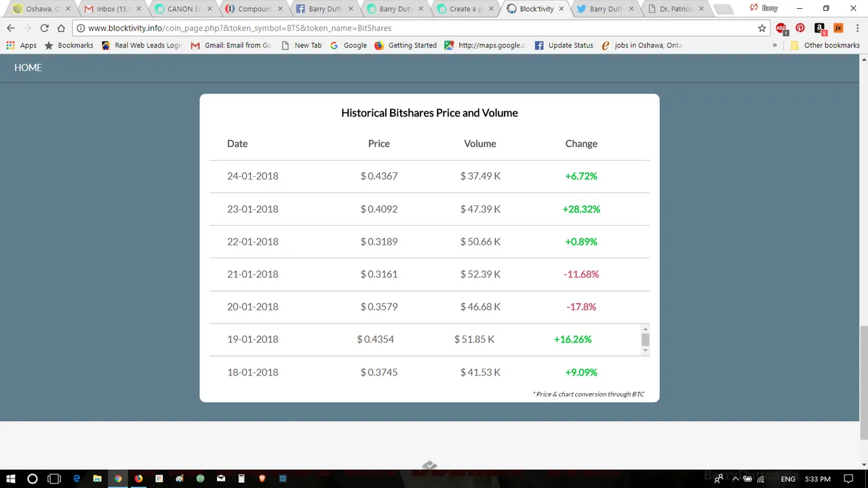Click the page vertical scrollbar thumb
Image resolution: width=868 pixels, height=488 pixels.
pos(863,383)
